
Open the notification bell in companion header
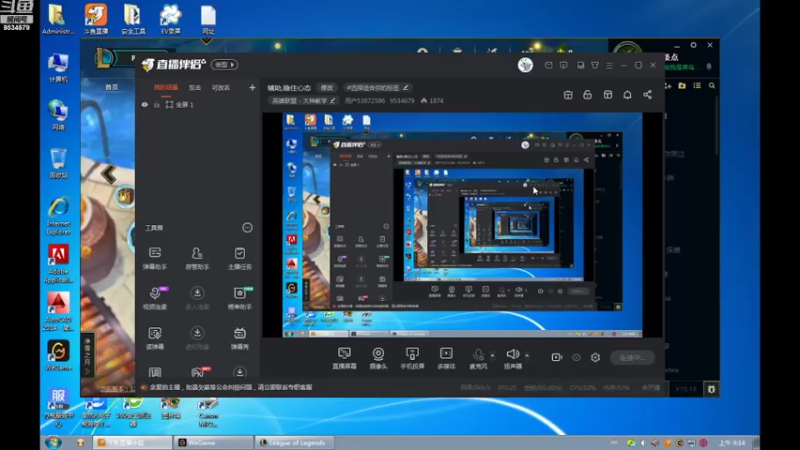click(628, 95)
